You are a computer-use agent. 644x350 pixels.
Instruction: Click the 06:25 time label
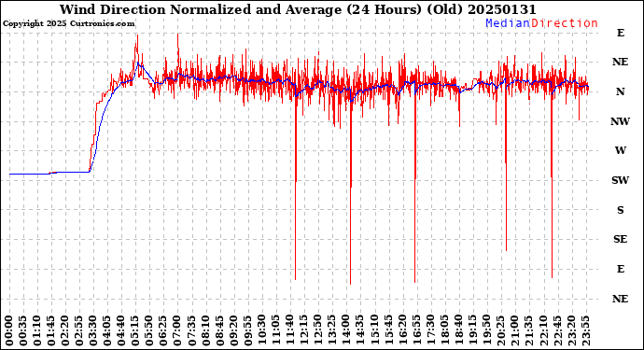click(x=164, y=331)
